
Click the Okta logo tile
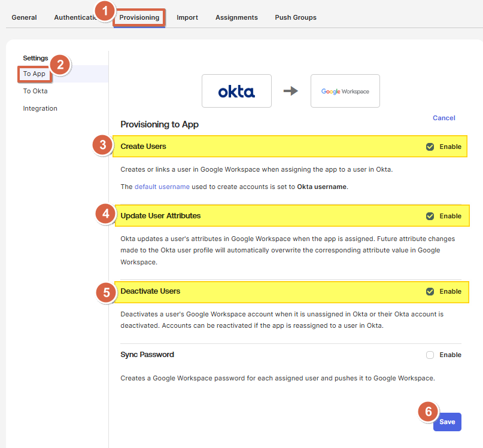pyautogui.click(x=236, y=91)
